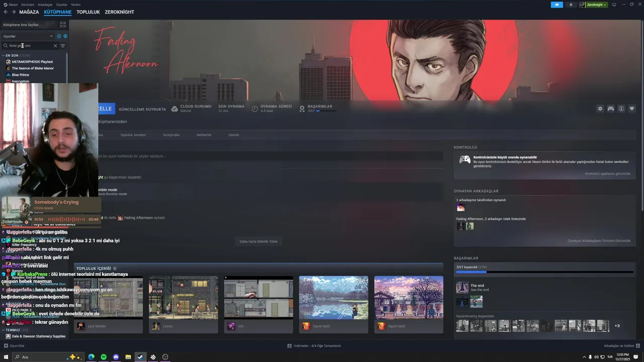Click the Steam taskbar icon
Viewport: 644px width, 362px height.
pyautogui.click(x=140, y=357)
